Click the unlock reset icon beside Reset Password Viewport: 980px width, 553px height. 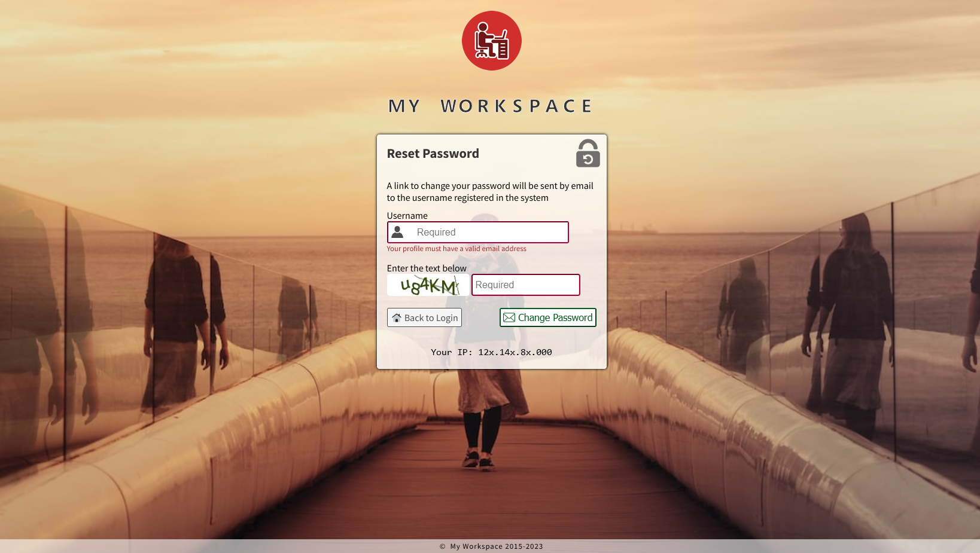pyautogui.click(x=587, y=154)
